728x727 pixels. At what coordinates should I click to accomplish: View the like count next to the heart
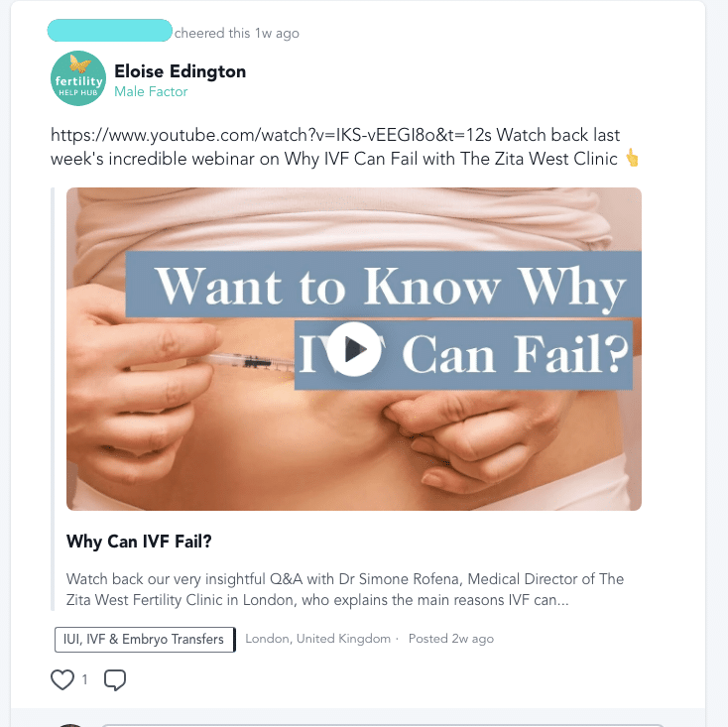[x=84, y=680]
